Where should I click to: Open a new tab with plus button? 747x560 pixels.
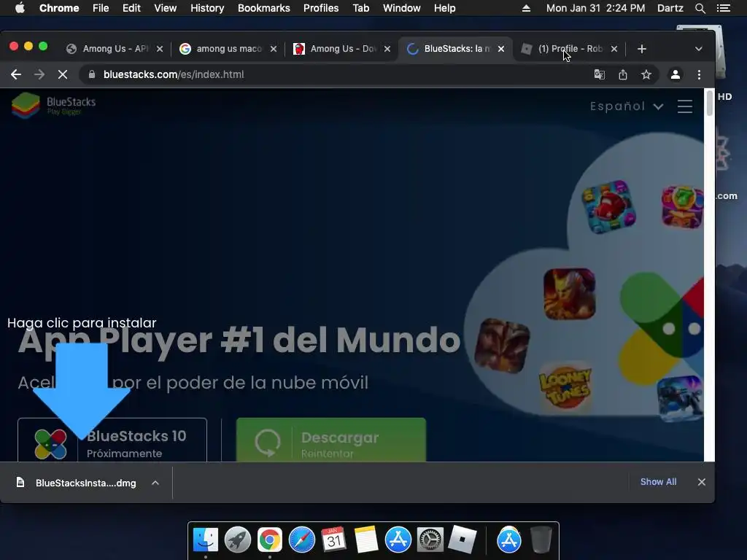pyautogui.click(x=642, y=49)
